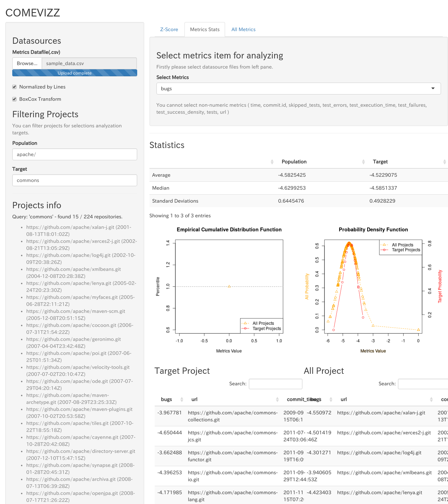Open the Metrics Stats tab

tap(205, 29)
